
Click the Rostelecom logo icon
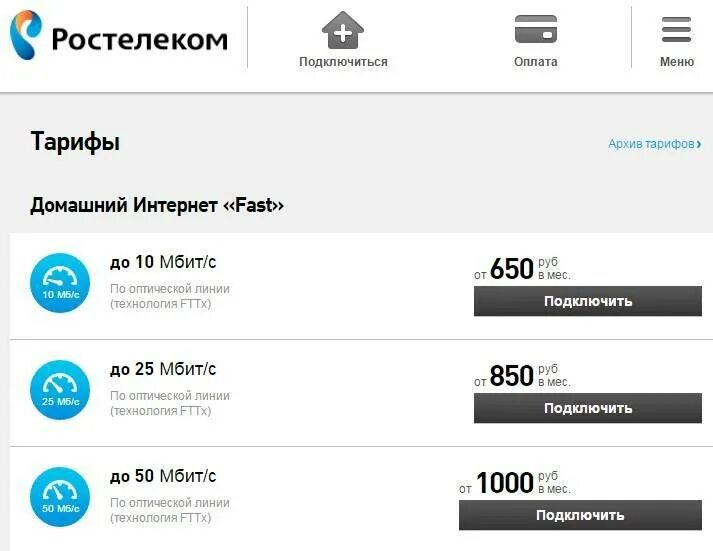coord(26,35)
